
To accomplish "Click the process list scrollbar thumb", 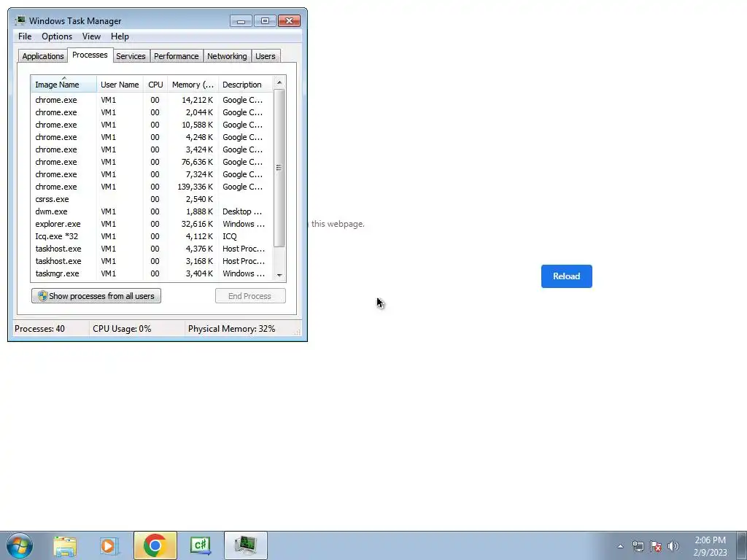I will point(279,168).
